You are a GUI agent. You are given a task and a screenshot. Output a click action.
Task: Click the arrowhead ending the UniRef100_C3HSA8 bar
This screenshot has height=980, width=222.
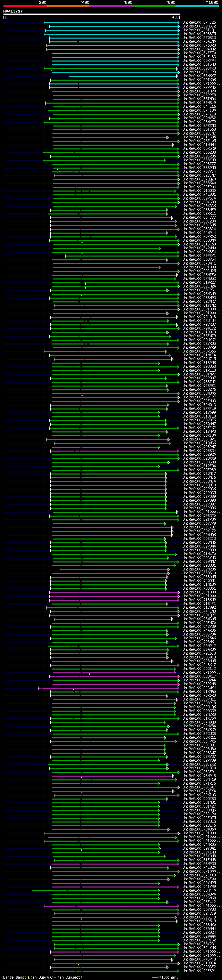tap(169, 462)
